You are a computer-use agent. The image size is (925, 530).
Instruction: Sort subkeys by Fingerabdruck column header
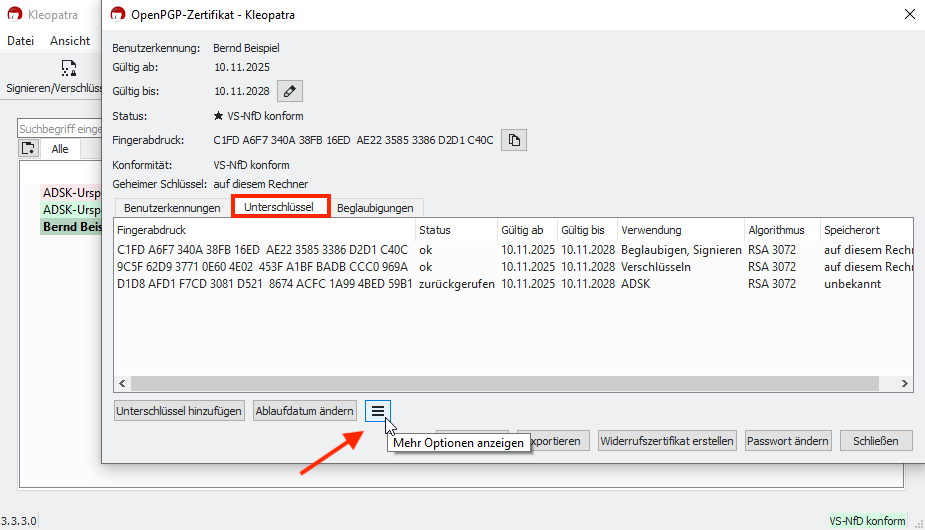[x=262, y=230]
